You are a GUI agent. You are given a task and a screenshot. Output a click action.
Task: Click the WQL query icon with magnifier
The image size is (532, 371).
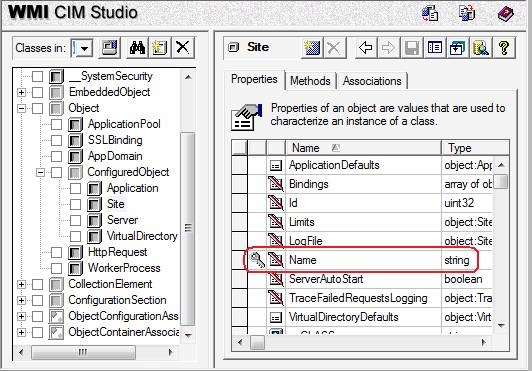pyautogui.click(x=481, y=48)
